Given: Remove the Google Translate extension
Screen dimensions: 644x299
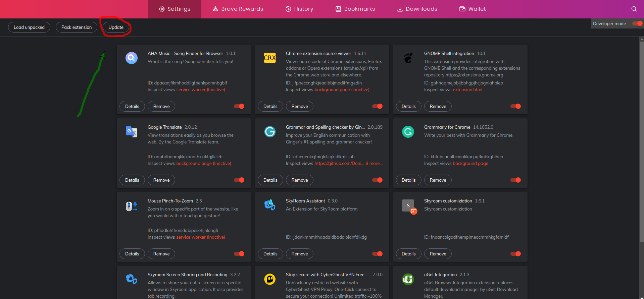Looking at the screenshot, I should tap(161, 180).
